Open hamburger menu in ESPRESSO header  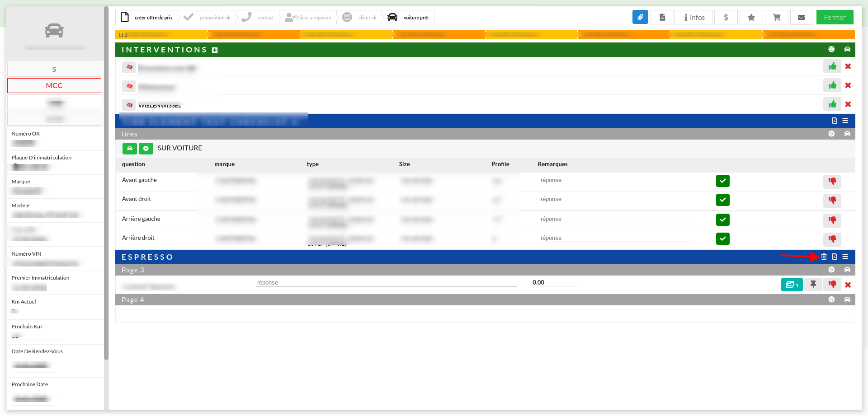(845, 257)
